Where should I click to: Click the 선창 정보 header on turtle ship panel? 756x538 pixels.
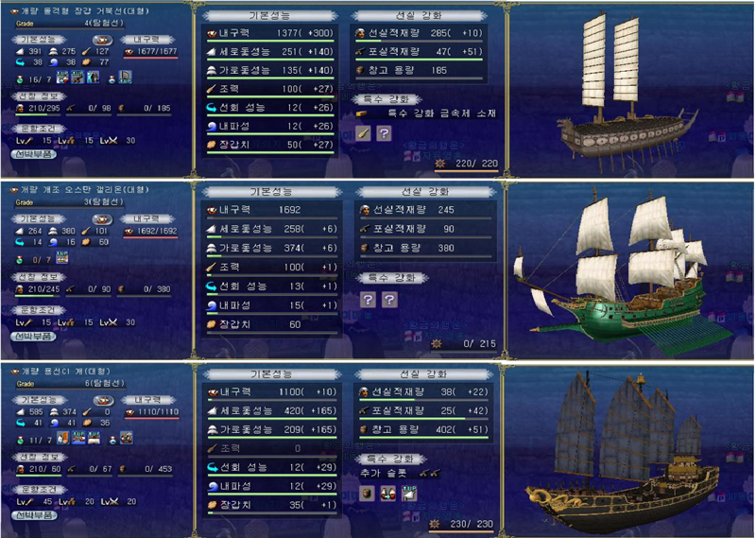click(38, 96)
